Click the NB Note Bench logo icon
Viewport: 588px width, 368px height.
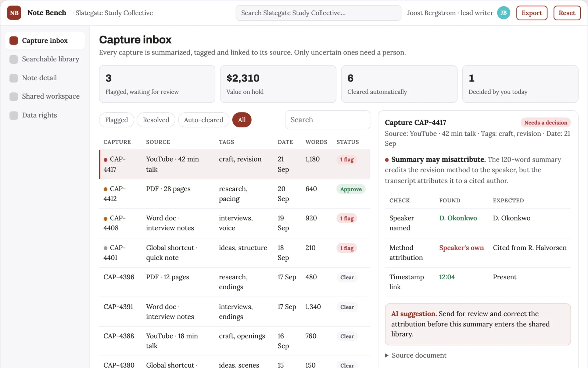coord(14,13)
